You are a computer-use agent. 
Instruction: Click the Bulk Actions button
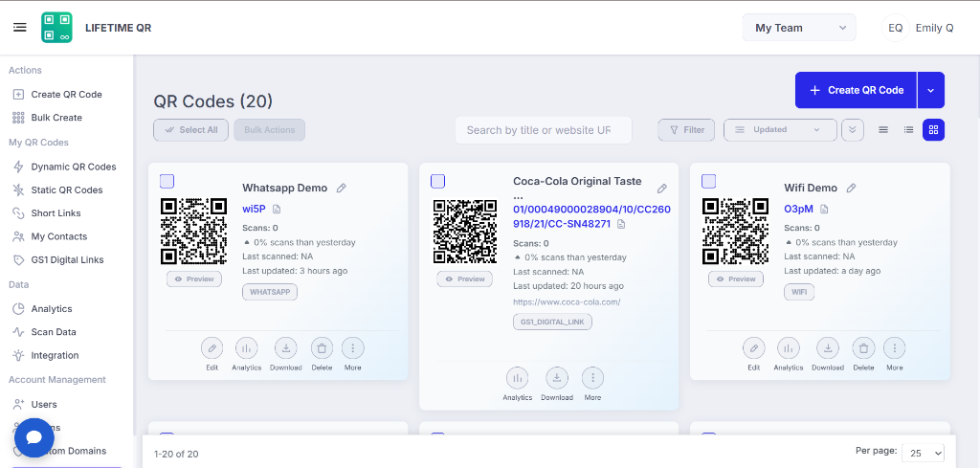pos(269,130)
